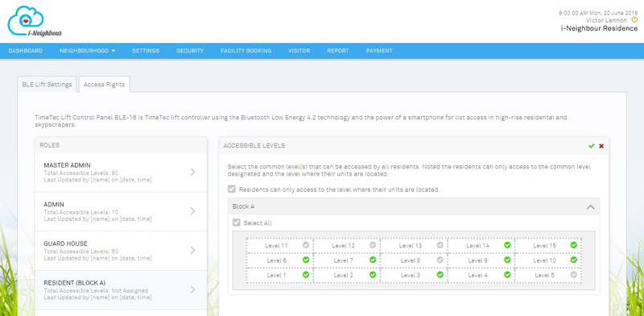Open the Settings menu
Image resolution: width=644 pixels, height=316 pixels.
pyautogui.click(x=146, y=51)
